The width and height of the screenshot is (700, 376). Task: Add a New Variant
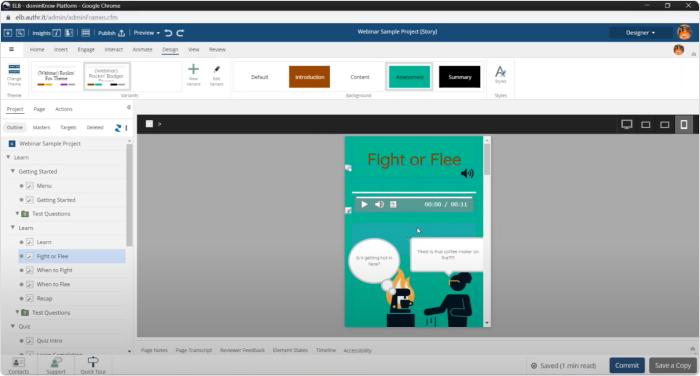coord(193,75)
